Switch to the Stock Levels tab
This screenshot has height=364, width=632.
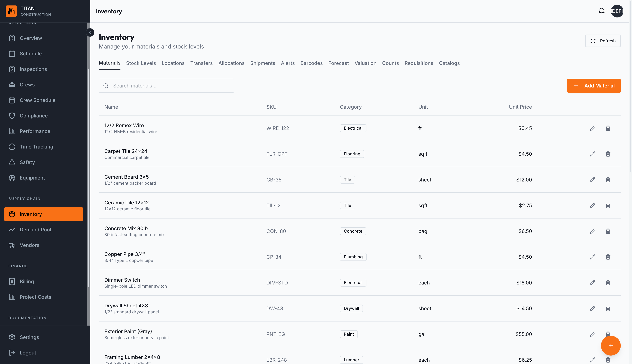click(141, 63)
